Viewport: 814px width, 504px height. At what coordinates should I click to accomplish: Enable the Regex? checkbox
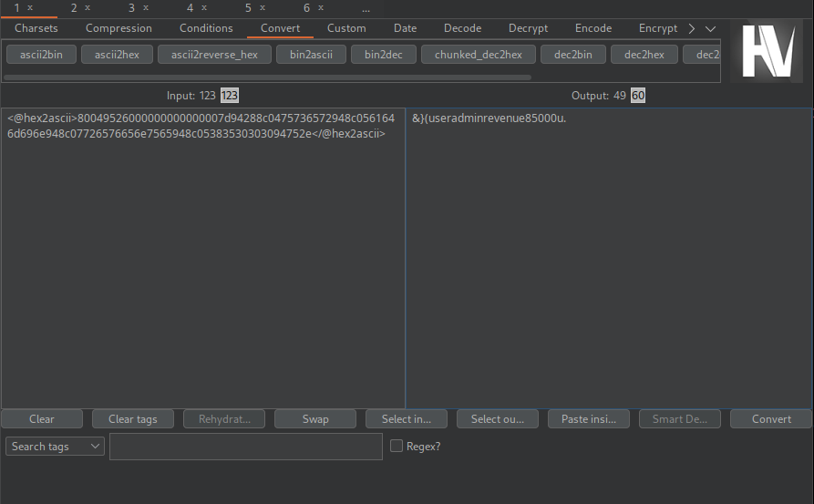point(397,447)
